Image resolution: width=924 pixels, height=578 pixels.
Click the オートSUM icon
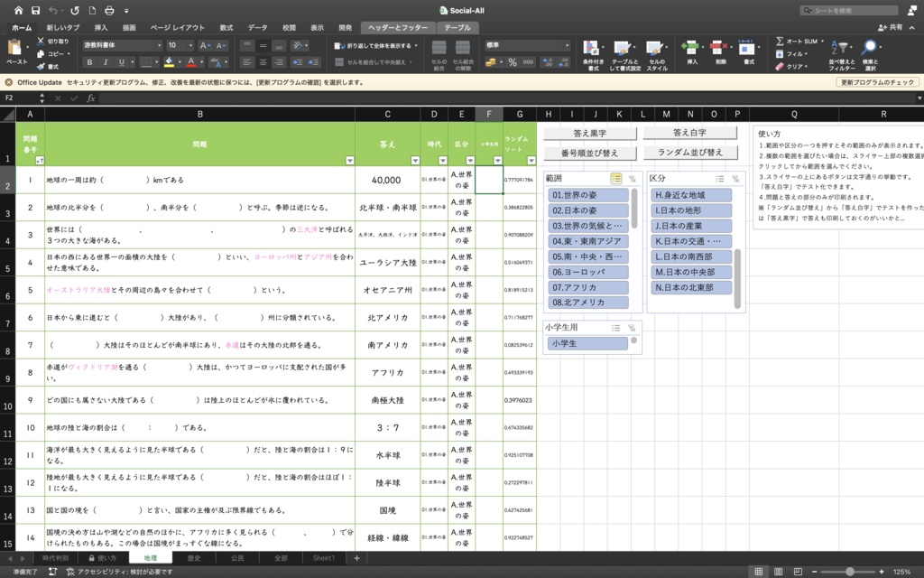(x=779, y=41)
